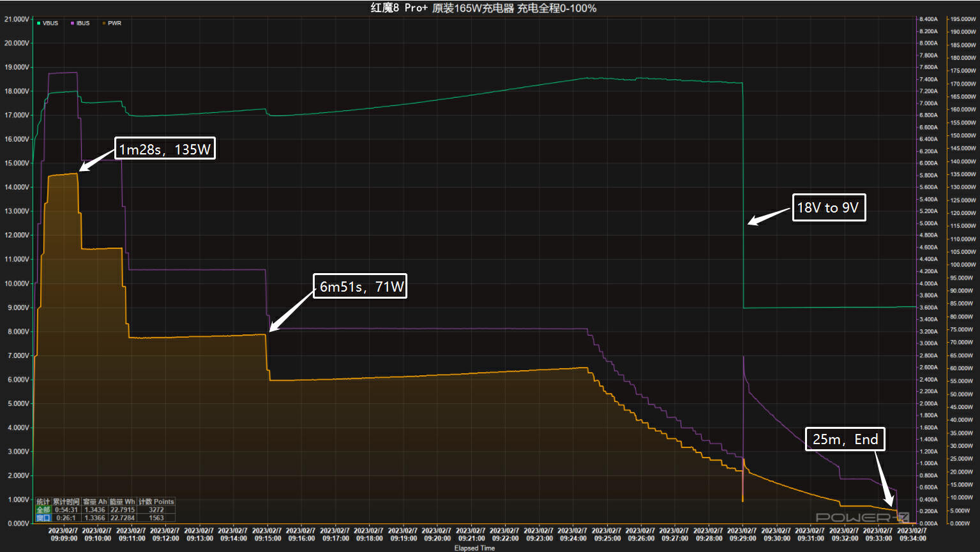Select the green 全部 statistics row label
Viewport: 980px width, 552px height.
click(43, 510)
